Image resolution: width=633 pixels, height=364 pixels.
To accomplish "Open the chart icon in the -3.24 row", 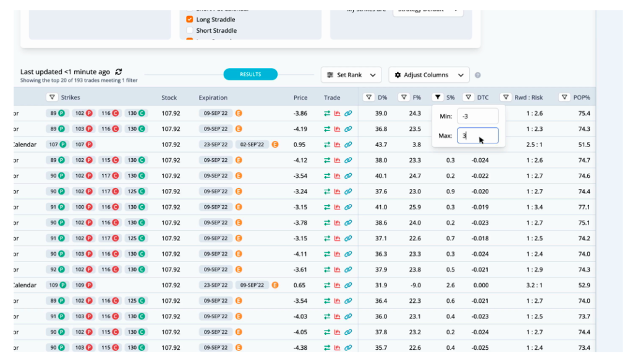I will click(x=337, y=192).
